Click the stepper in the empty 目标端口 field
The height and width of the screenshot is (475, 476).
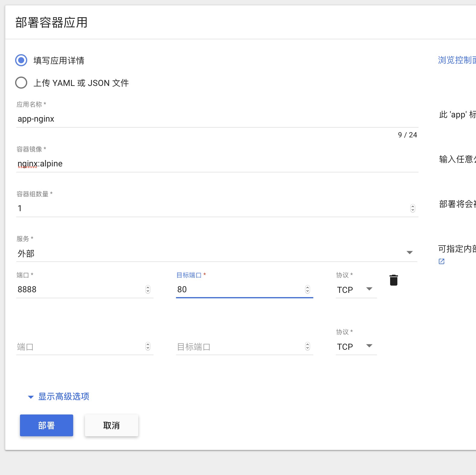click(x=308, y=346)
